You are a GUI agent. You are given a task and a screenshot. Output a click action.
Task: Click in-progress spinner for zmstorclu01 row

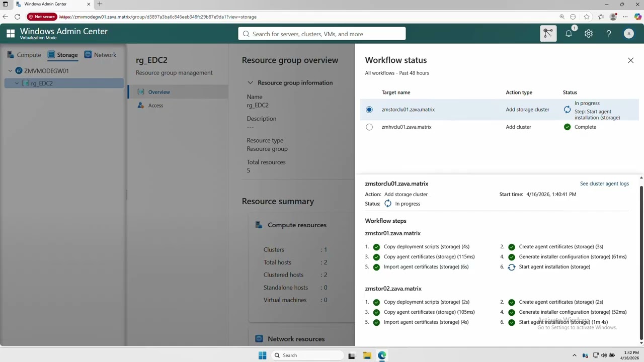567,110
